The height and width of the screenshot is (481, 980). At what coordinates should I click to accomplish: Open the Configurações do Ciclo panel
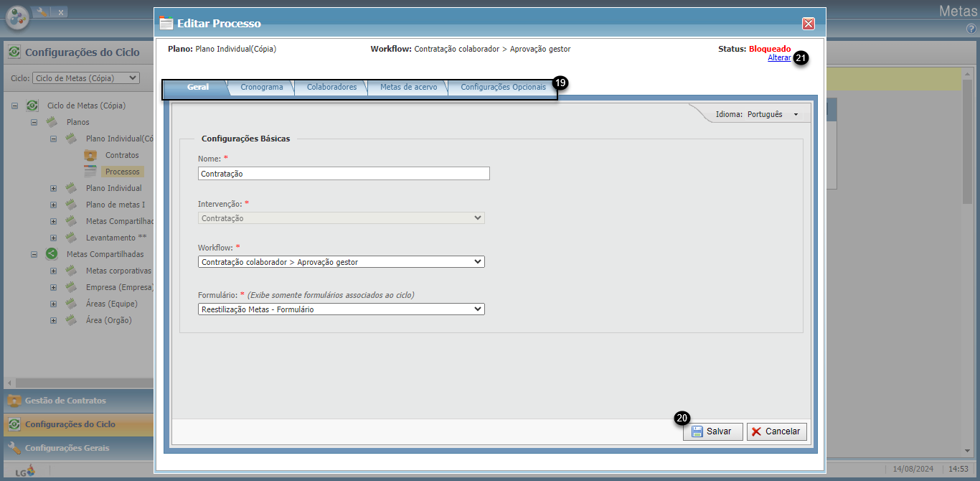pyautogui.click(x=78, y=424)
